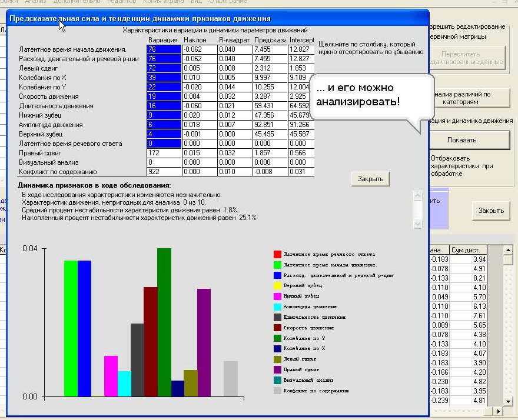This screenshot has height=420, width=518.
Task: Click right arrow of background horizontal scrollbar
Action: pos(498,411)
